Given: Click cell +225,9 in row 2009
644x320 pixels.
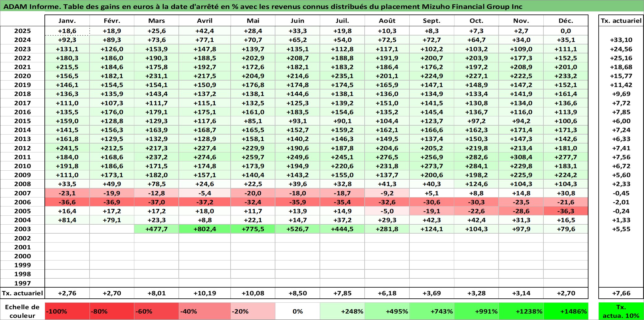Looking at the screenshot, I should 521,175.
